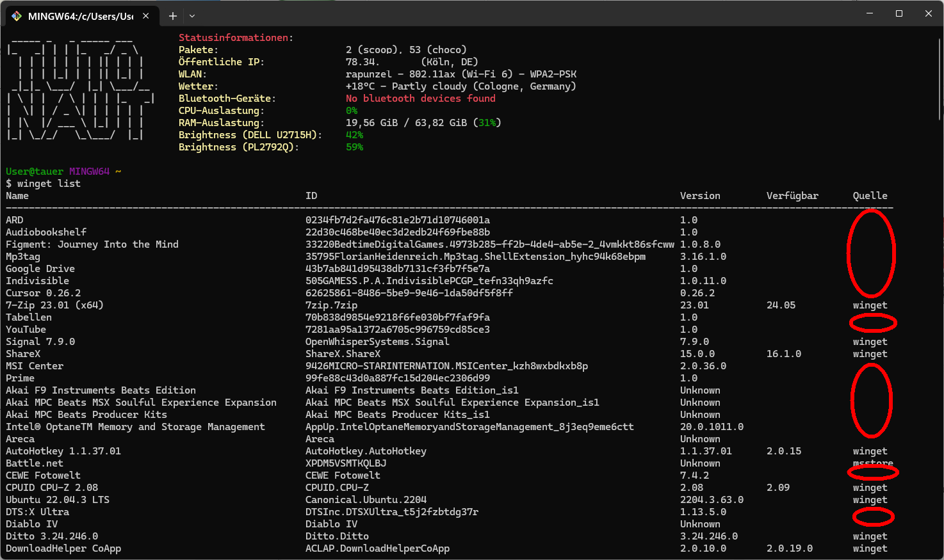944x560 pixels.
Task: Click the 'Prime' row name
Action: [20, 378]
